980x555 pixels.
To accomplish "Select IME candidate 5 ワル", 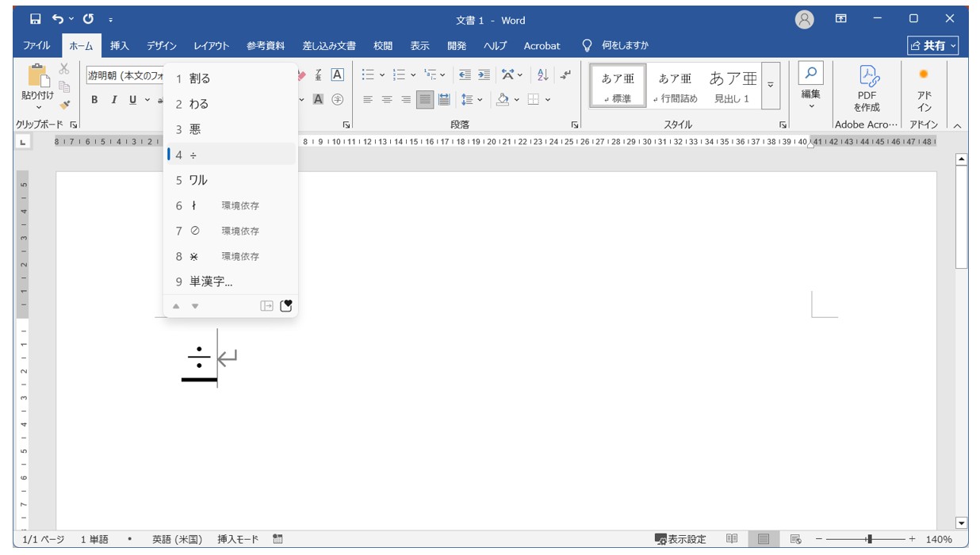I will point(231,180).
